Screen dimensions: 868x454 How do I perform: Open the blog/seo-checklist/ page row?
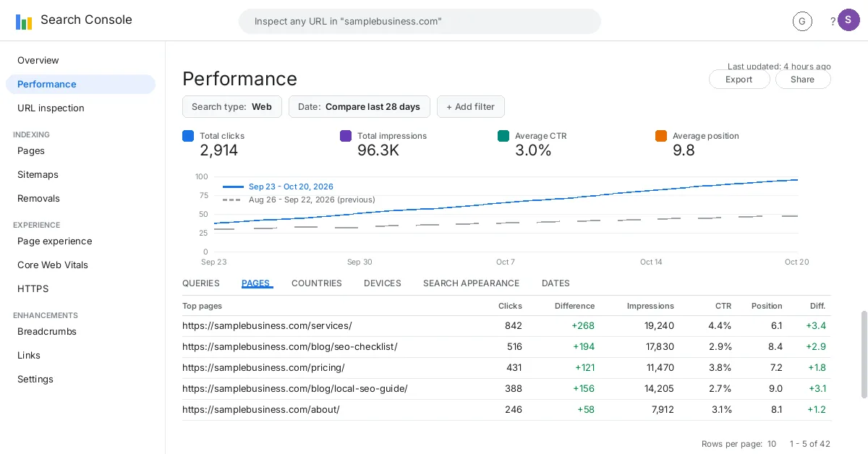tap(506, 347)
